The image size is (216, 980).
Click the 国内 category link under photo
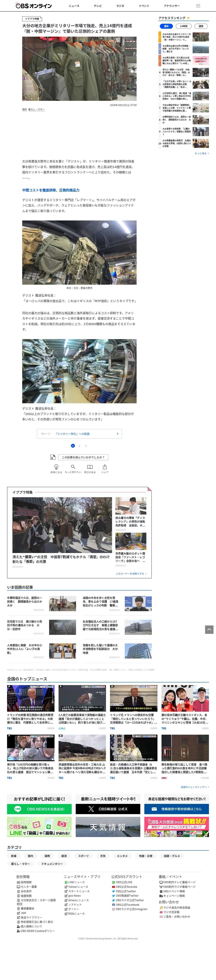[24, 110]
